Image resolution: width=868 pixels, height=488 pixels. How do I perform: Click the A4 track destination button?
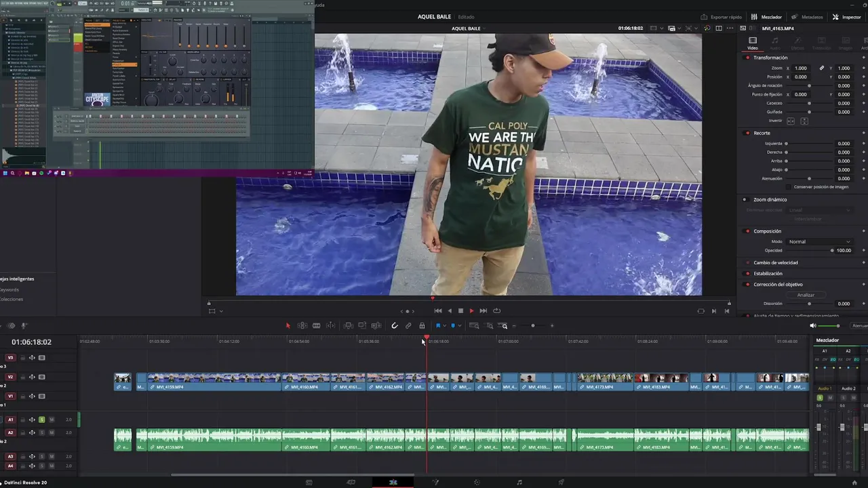click(x=10, y=466)
